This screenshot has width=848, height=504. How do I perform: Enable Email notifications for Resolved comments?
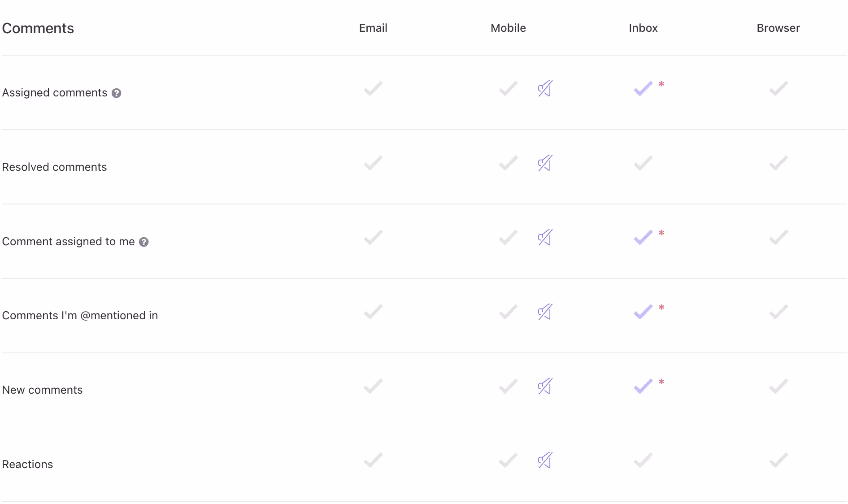(x=373, y=163)
